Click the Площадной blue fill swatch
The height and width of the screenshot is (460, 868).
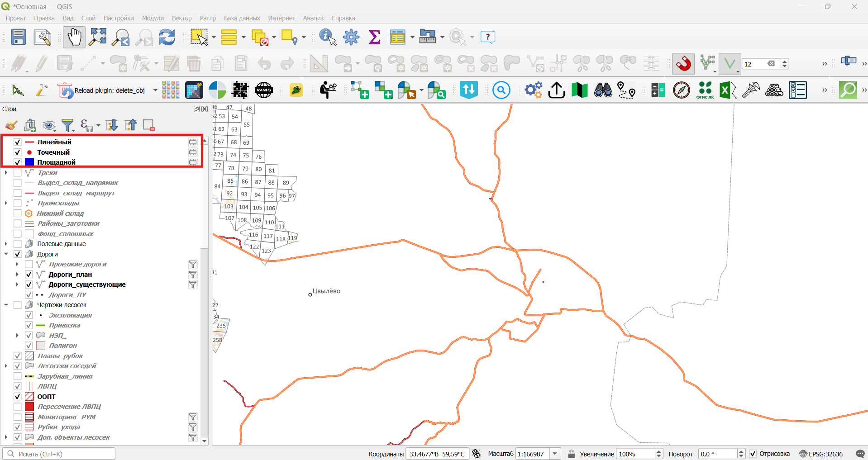click(29, 162)
